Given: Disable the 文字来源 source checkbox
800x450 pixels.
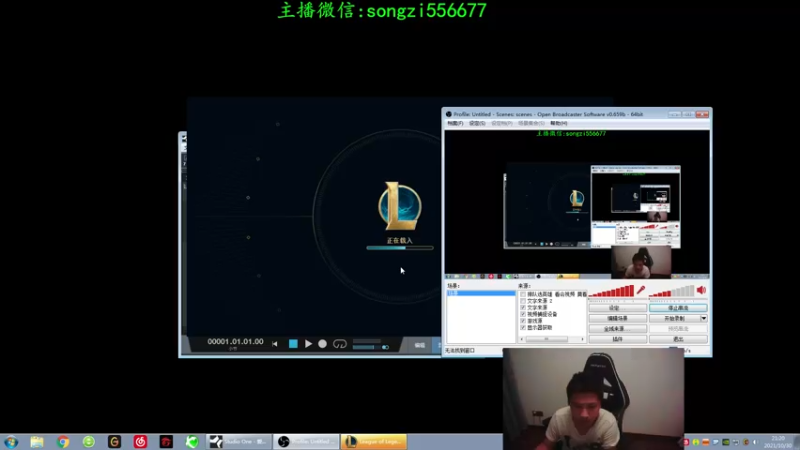Looking at the screenshot, I should tap(523, 308).
